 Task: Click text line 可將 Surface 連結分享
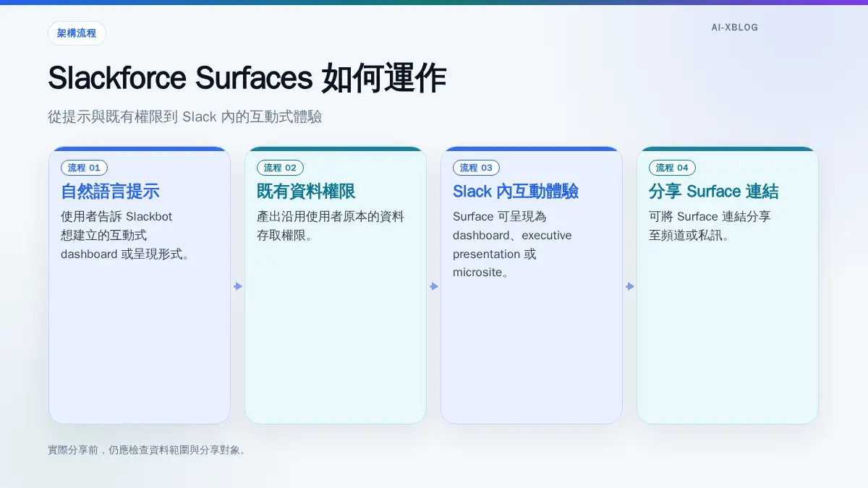[710, 216]
